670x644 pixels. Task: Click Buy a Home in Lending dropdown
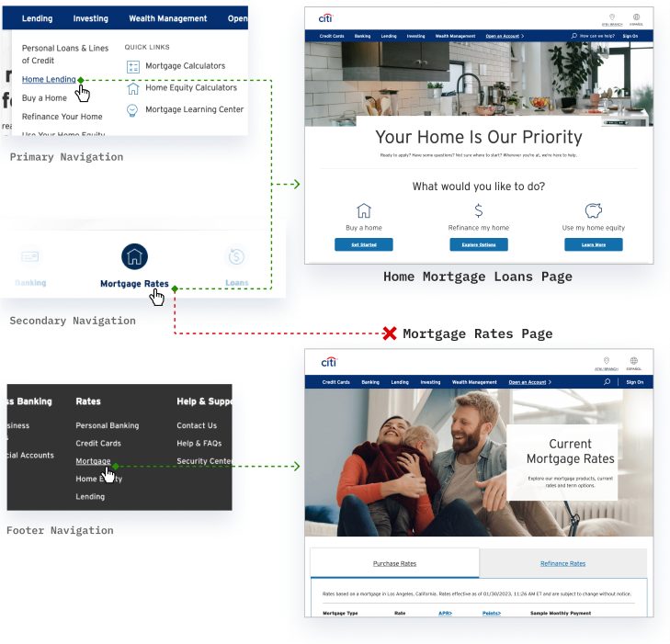pyautogui.click(x=44, y=97)
